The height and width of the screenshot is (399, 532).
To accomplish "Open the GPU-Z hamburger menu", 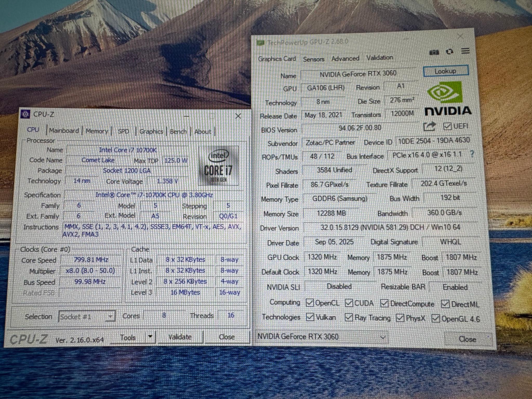I will tap(465, 51).
